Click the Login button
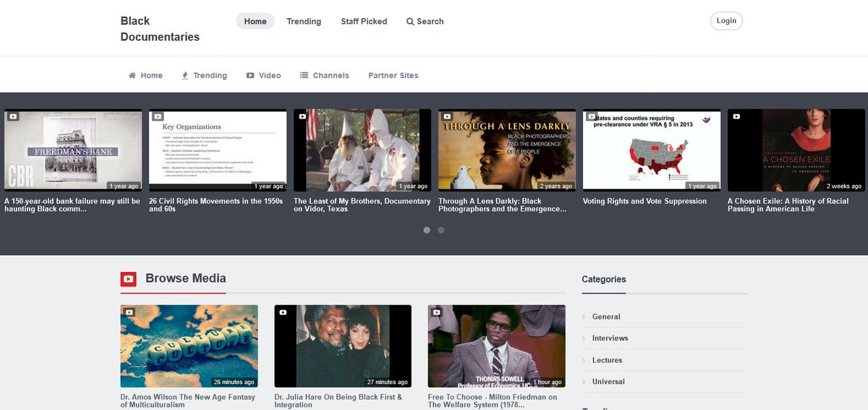Viewport: 868px width, 410px height. (x=726, y=21)
